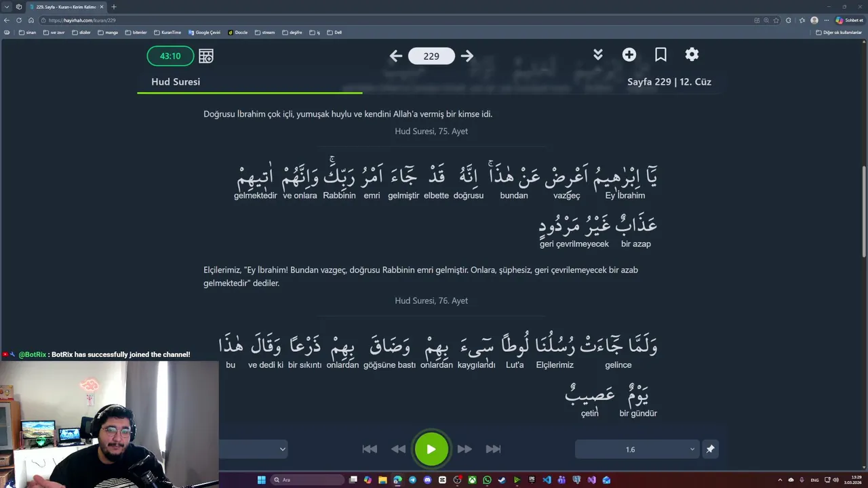The image size is (868, 488).
Task: Click the word 'bundan' translation
Action: tap(514, 195)
